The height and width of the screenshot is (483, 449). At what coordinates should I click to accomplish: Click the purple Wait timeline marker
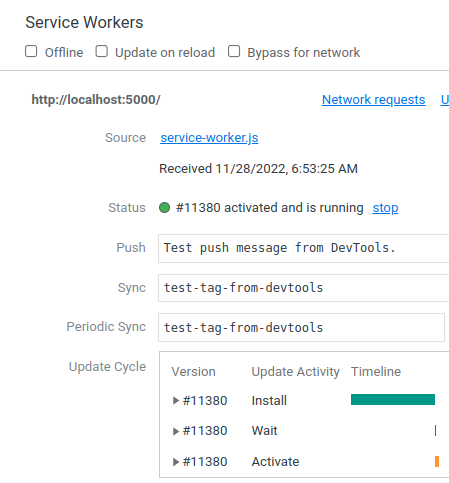[435, 430]
